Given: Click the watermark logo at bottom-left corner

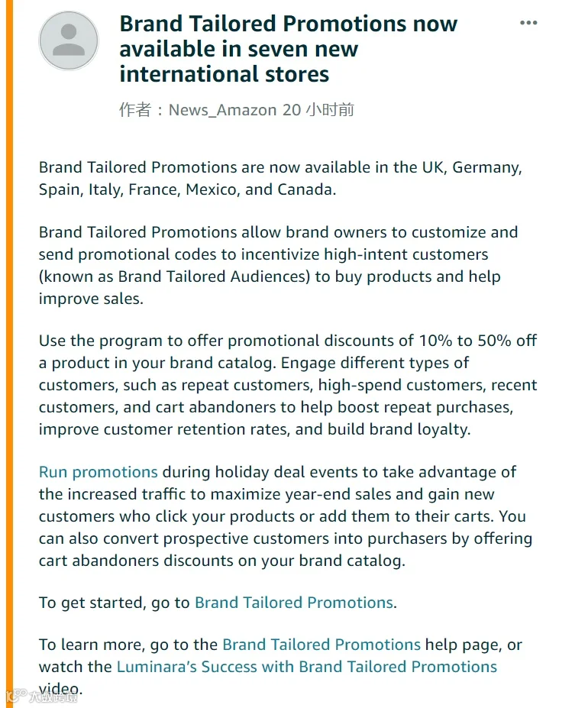Looking at the screenshot, I should tap(41, 697).
